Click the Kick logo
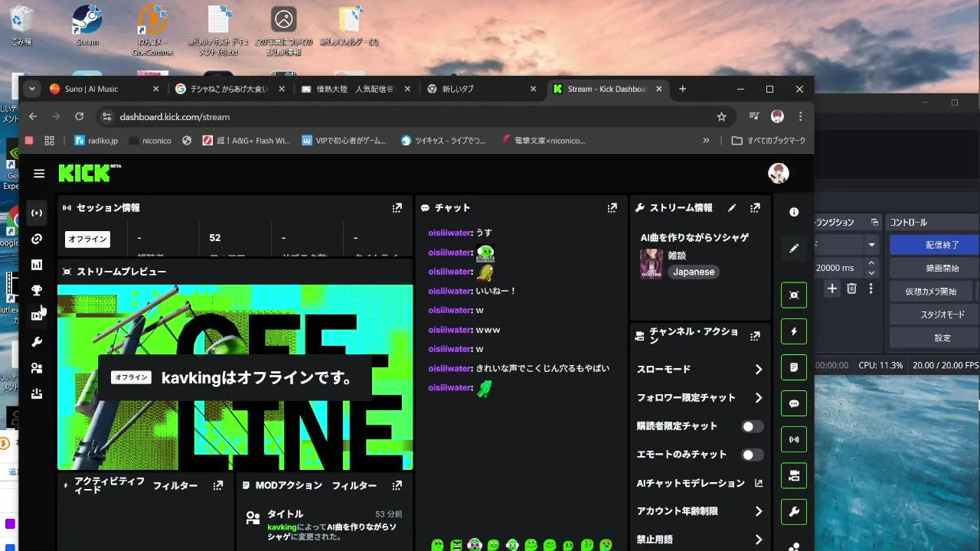Viewport: 980px width, 551px height. coord(90,173)
